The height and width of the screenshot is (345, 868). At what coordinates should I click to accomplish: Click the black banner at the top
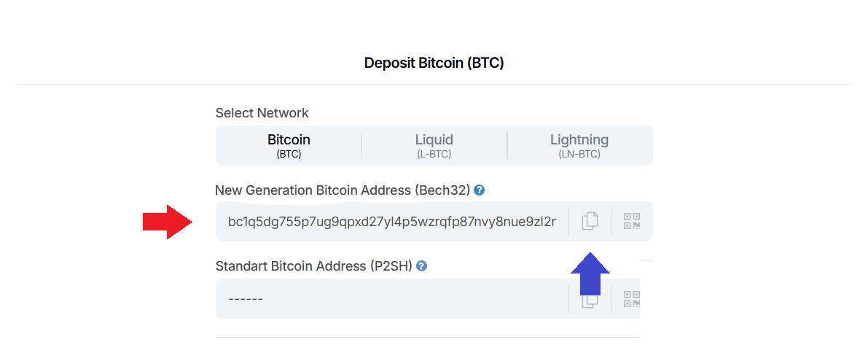pyautogui.click(x=434, y=21)
